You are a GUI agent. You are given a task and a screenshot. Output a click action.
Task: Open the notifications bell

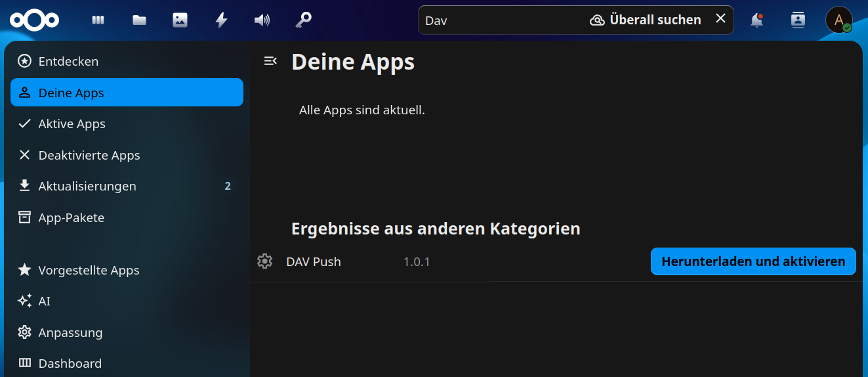757,20
